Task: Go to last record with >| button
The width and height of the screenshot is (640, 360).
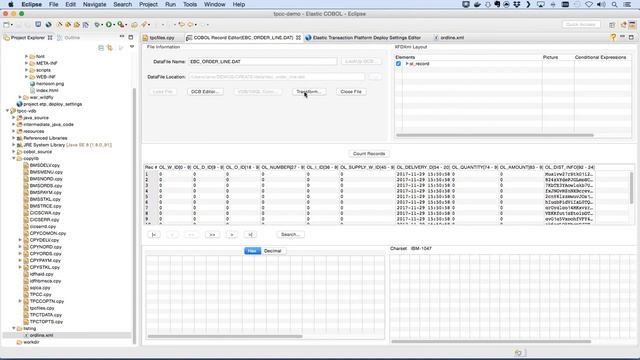Action: click(x=250, y=234)
